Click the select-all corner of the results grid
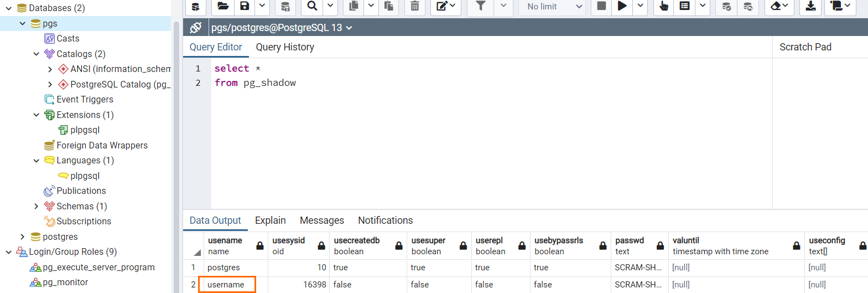 [x=194, y=245]
